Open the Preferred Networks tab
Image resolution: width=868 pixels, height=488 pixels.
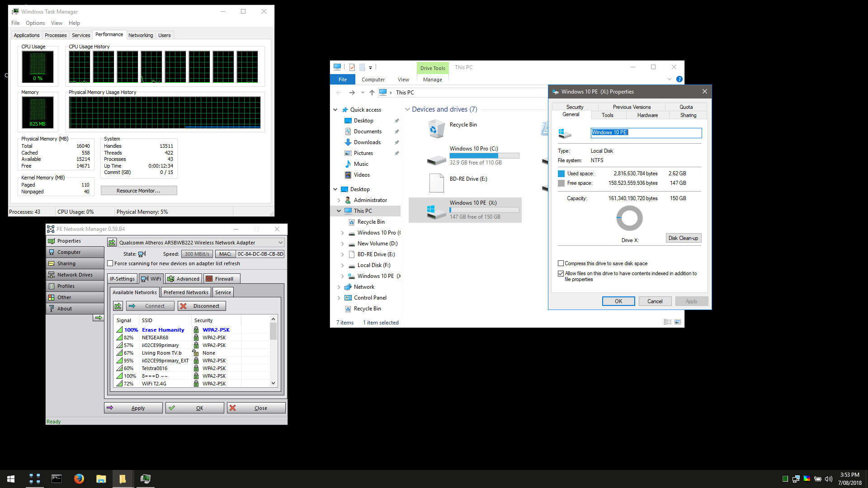tap(186, 292)
